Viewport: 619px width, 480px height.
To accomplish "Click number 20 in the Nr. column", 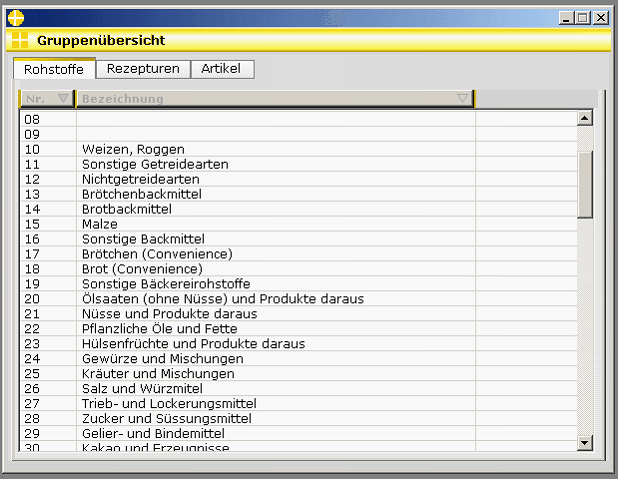I will click(x=32, y=299).
